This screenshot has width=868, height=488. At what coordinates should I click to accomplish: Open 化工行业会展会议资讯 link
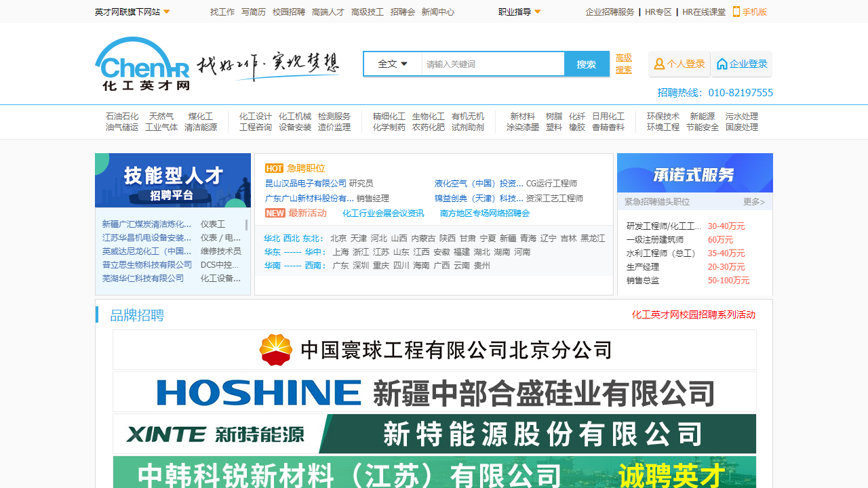383,213
